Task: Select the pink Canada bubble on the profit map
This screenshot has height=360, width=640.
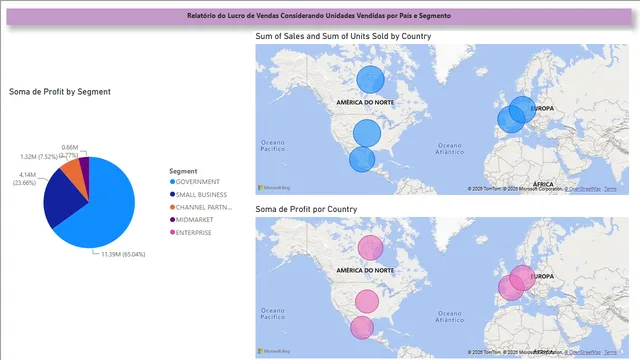Action: point(370,248)
